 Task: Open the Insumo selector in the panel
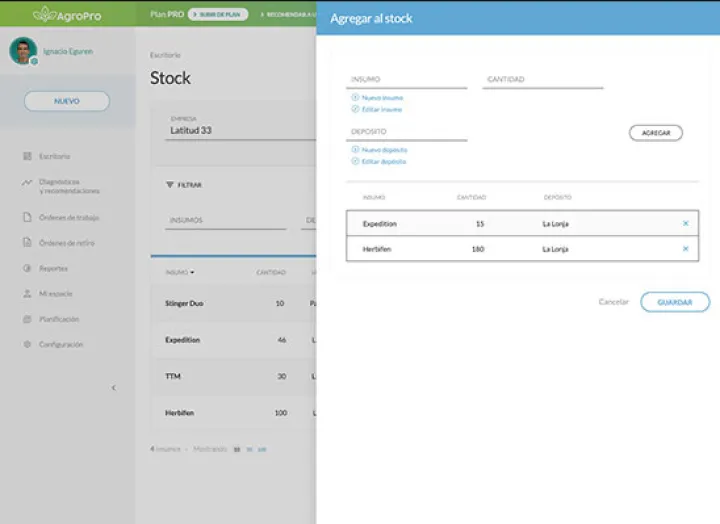(407, 80)
